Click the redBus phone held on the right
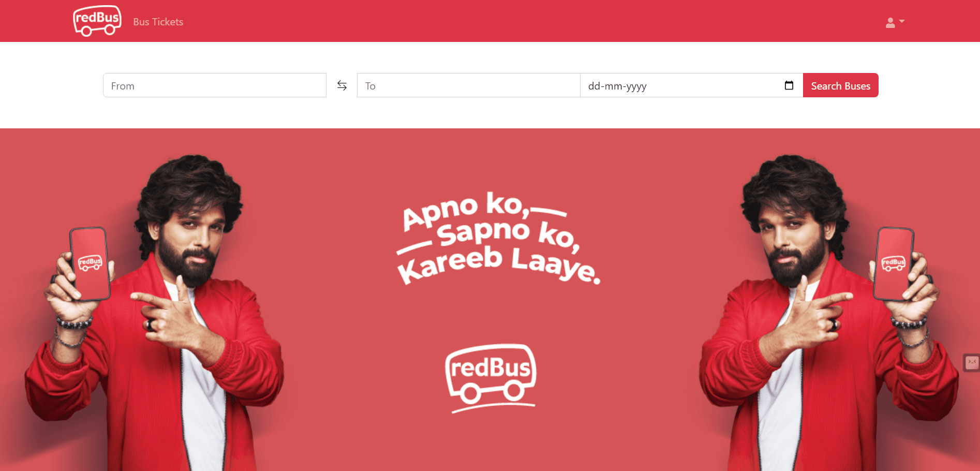Viewport: 980px width, 471px height. tap(894, 264)
